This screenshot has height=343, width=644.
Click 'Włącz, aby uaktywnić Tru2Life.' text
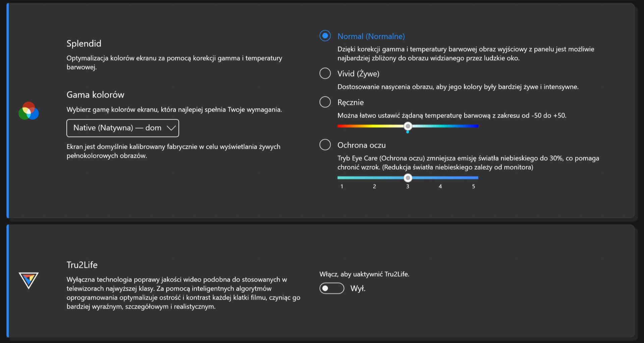pos(364,274)
